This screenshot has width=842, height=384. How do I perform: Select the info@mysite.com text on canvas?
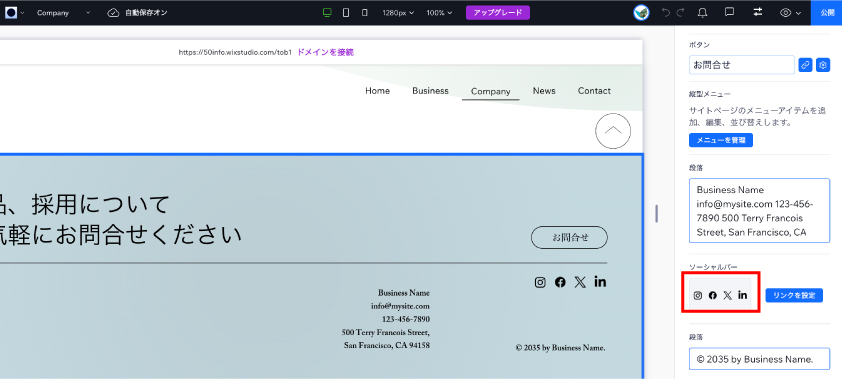[400, 306]
